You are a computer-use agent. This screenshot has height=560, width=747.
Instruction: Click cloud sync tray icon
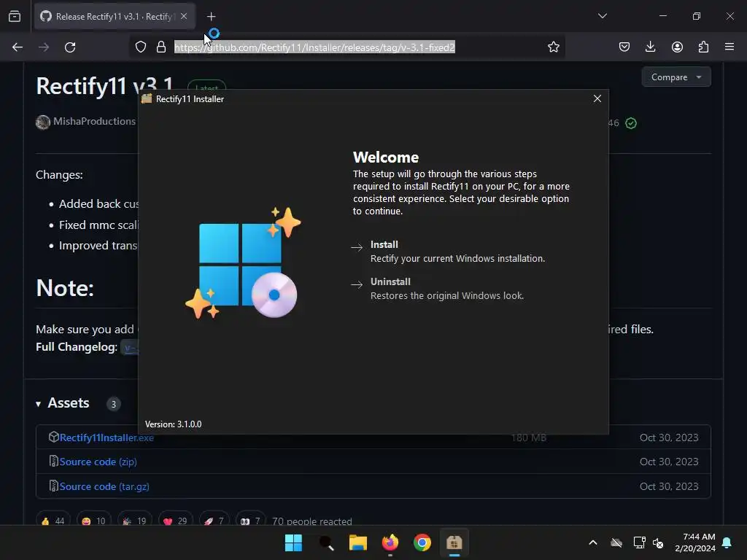[616, 542]
